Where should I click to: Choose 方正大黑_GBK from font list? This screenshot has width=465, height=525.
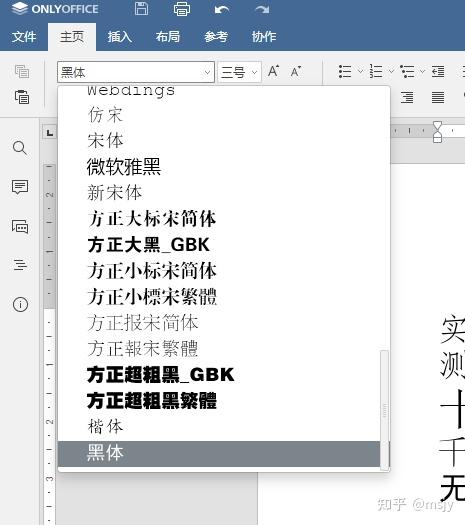pos(219,244)
